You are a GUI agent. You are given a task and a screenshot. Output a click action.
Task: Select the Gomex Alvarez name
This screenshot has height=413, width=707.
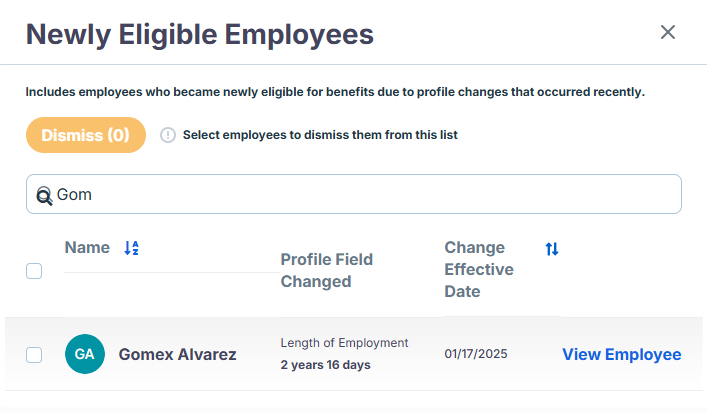click(x=177, y=354)
